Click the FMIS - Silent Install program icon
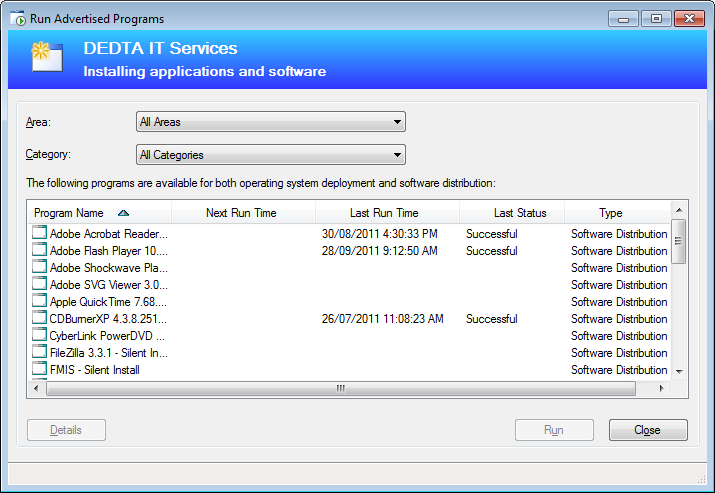The height and width of the screenshot is (493, 715). coord(39,368)
